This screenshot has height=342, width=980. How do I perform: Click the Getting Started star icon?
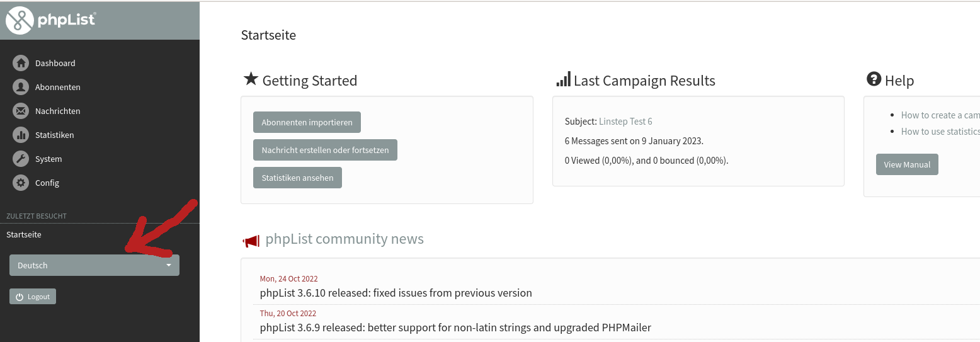251,79
